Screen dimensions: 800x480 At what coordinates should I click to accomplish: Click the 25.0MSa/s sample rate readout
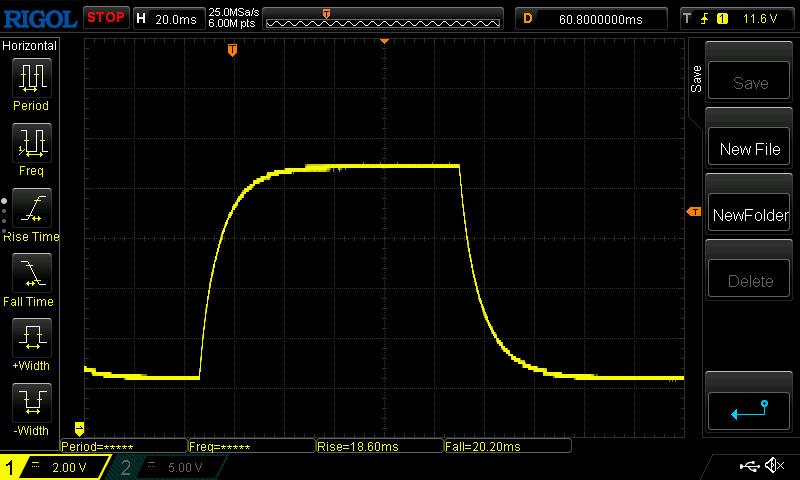(234, 12)
